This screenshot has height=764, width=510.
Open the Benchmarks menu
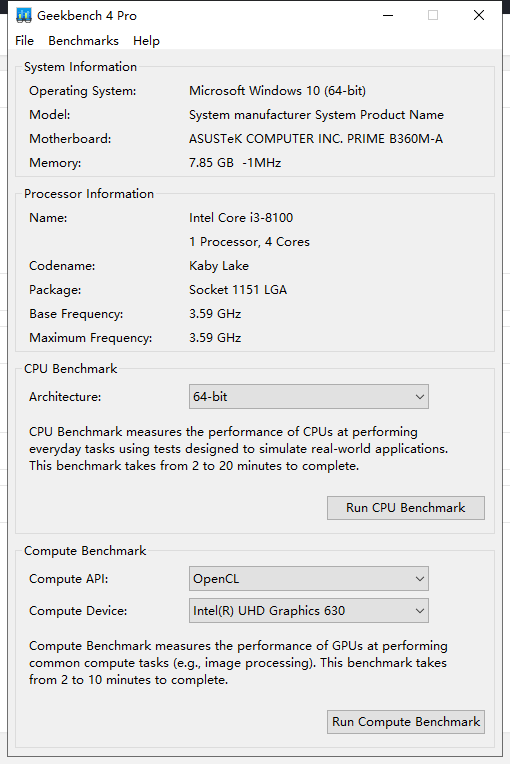click(83, 41)
